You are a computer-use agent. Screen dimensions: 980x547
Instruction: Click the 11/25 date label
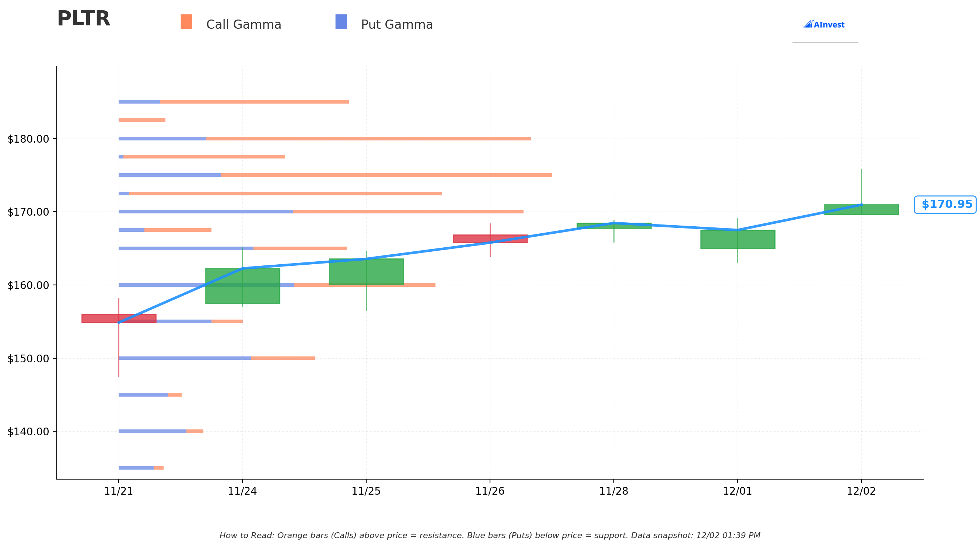click(x=366, y=491)
